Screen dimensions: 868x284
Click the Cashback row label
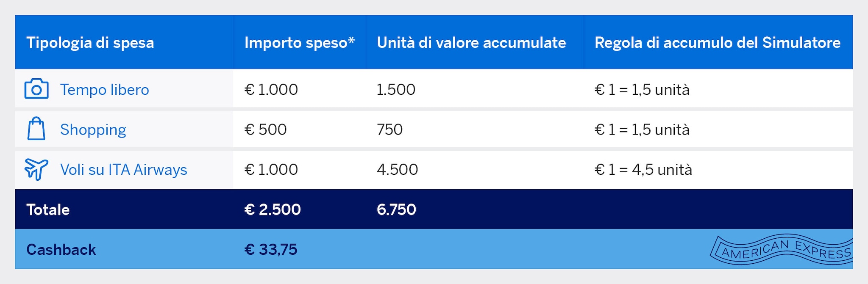[61, 250]
